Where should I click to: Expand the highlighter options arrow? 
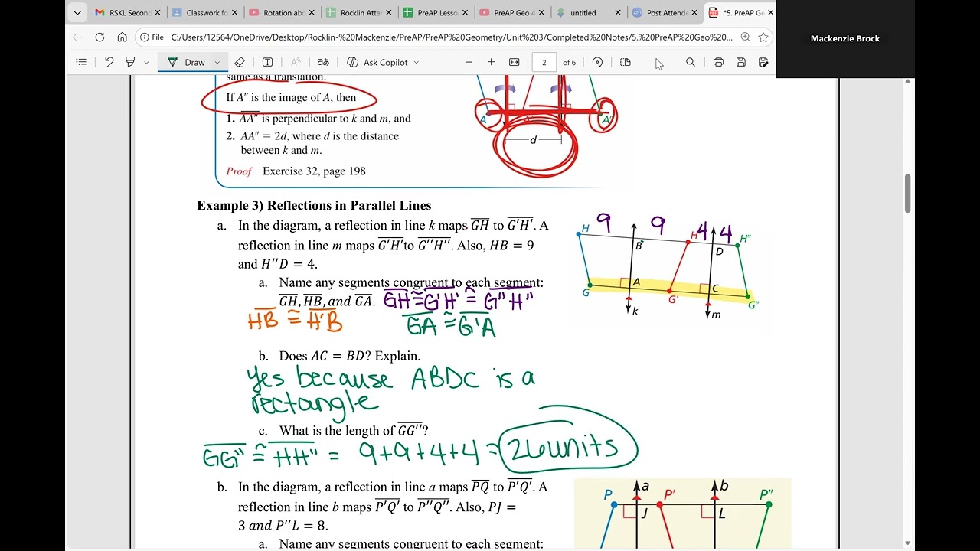point(146,63)
